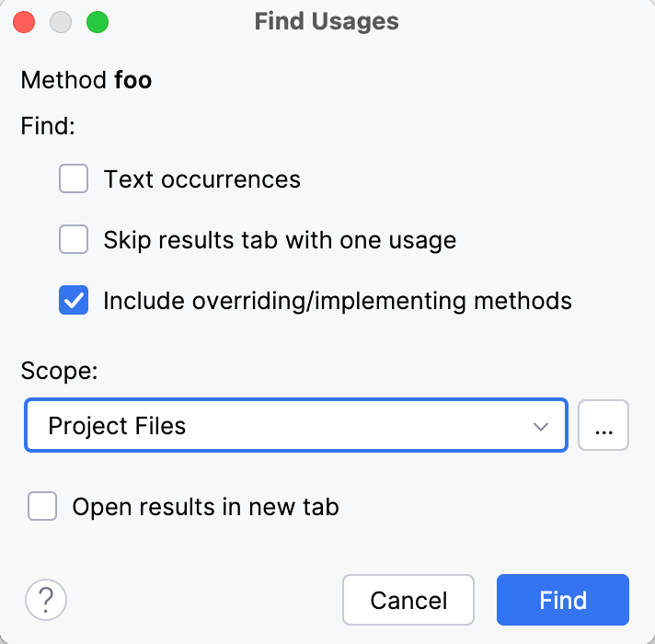Open the help question mark icon
The image size is (655, 644).
46,601
